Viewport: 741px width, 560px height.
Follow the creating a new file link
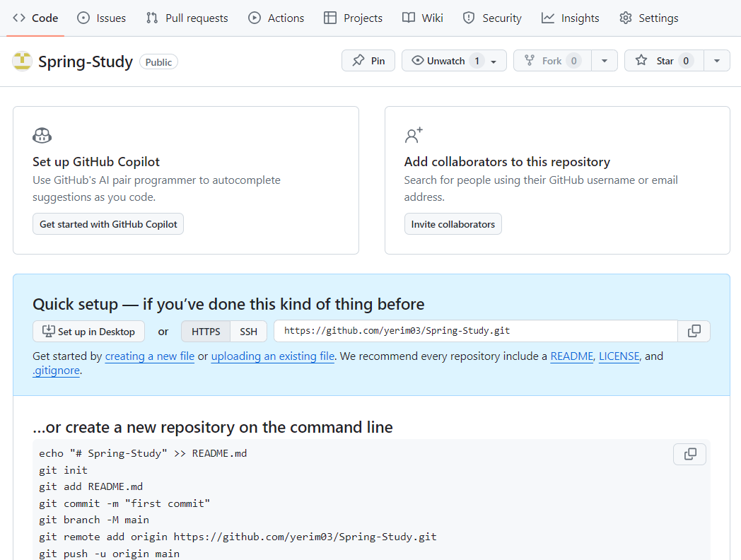pyautogui.click(x=149, y=356)
